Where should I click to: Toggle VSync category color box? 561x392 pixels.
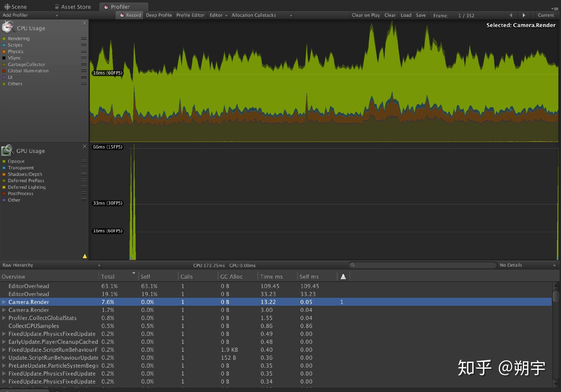(x=4, y=58)
